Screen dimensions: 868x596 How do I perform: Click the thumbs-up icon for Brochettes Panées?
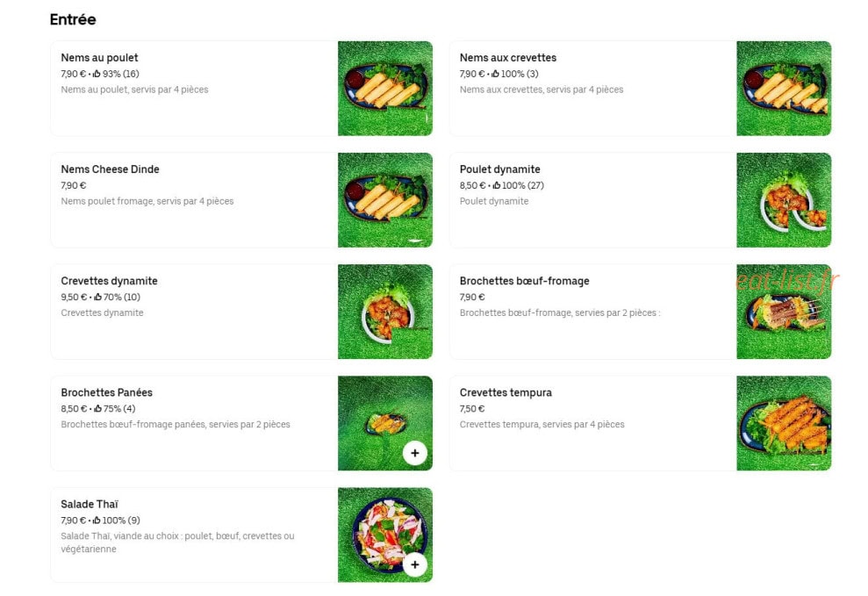[x=98, y=408]
